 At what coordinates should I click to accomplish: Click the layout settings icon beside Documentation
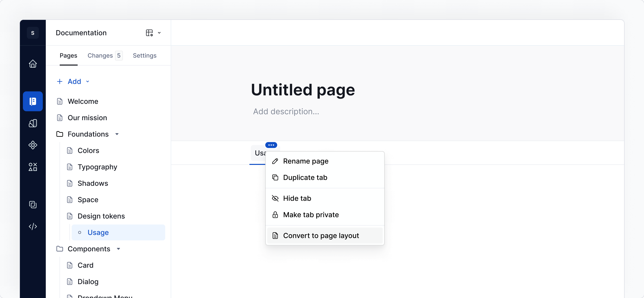click(149, 33)
